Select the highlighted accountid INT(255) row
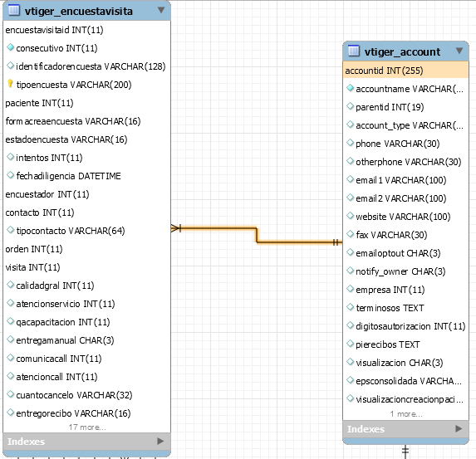 point(405,71)
